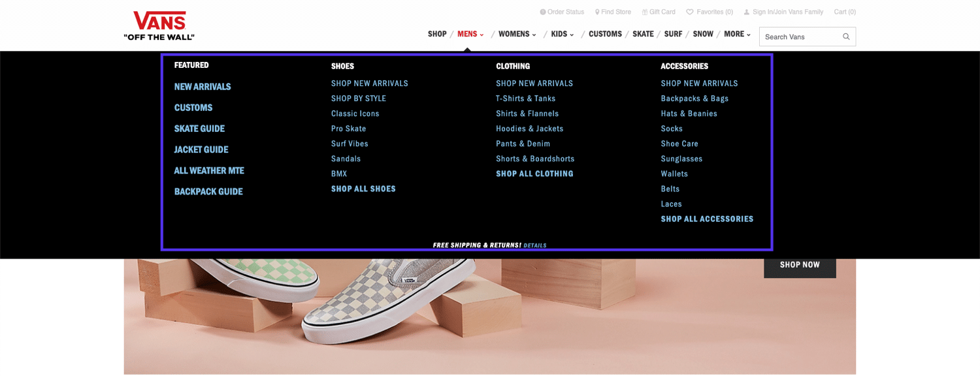This screenshot has height=376, width=980.
Task: Click the Find Store location pin icon
Action: point(596,11)
